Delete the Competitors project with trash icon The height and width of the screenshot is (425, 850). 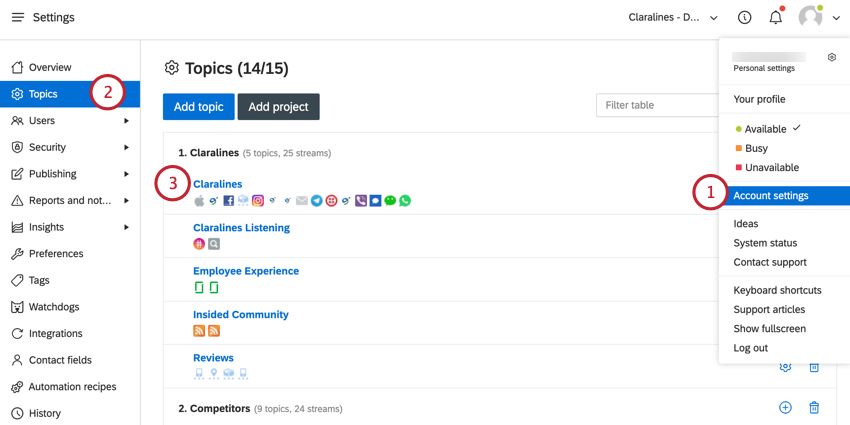click(x=814, y=408)
